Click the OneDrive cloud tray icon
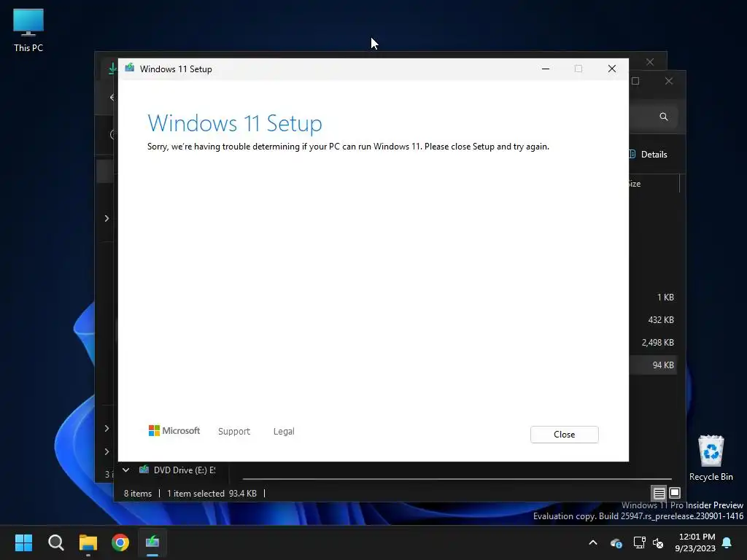 click(616, 542)
